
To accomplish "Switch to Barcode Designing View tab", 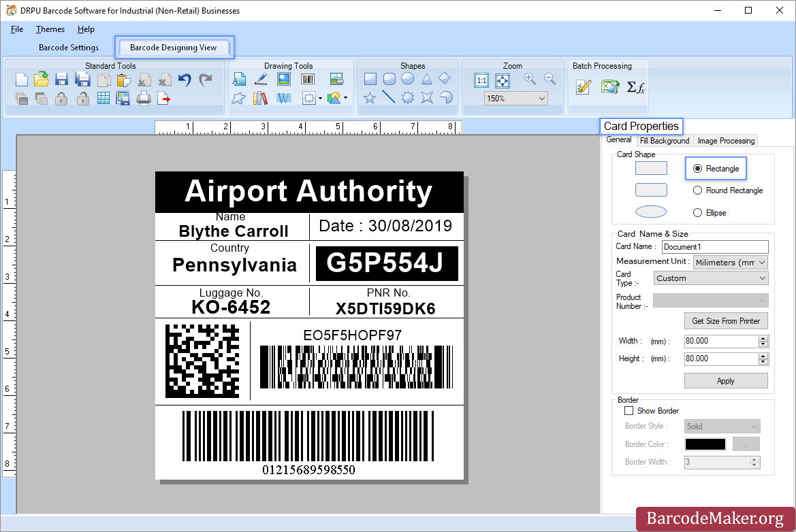I will (173, 47).
